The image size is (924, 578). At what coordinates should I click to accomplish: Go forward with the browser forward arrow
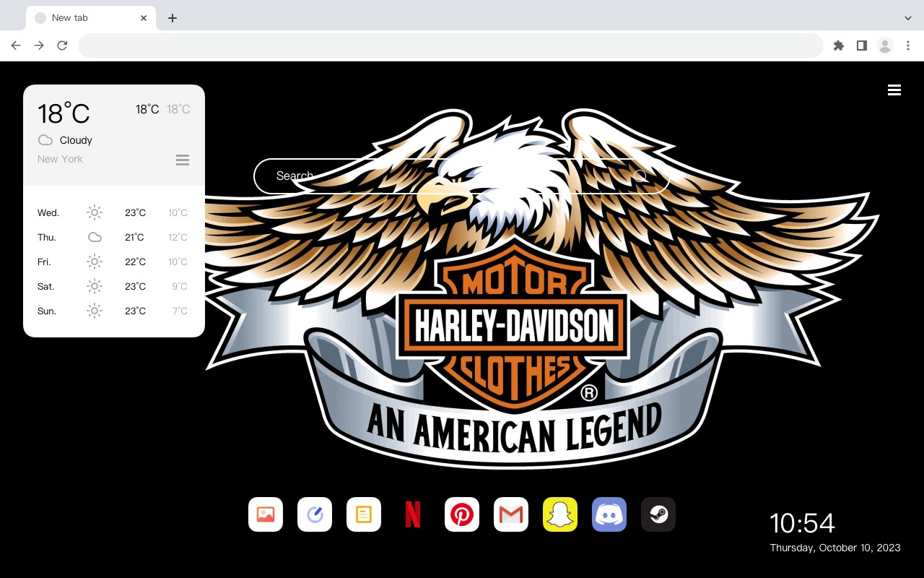point(39,46)
